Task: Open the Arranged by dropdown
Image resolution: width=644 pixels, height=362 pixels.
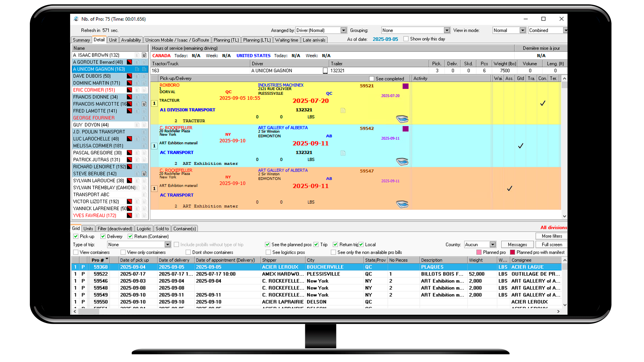Action: point(343,30)
